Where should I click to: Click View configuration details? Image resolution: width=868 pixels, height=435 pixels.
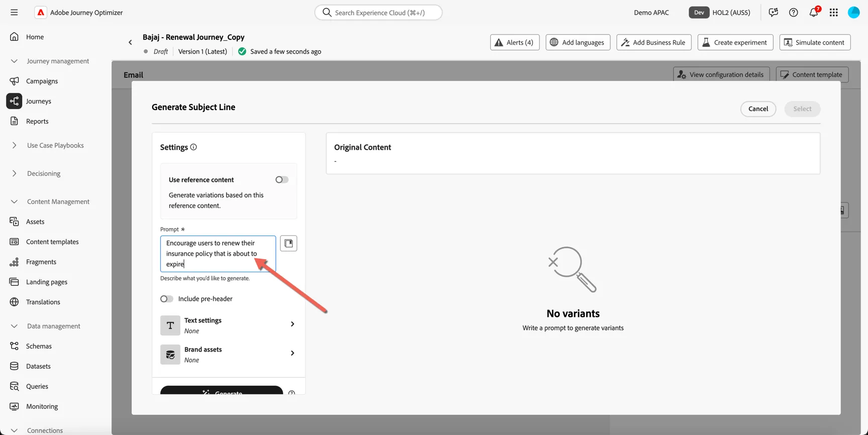(721, 74)
